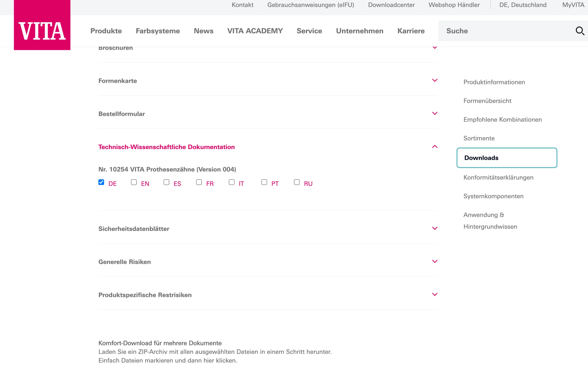Click the IT language label

click(241, 184)
